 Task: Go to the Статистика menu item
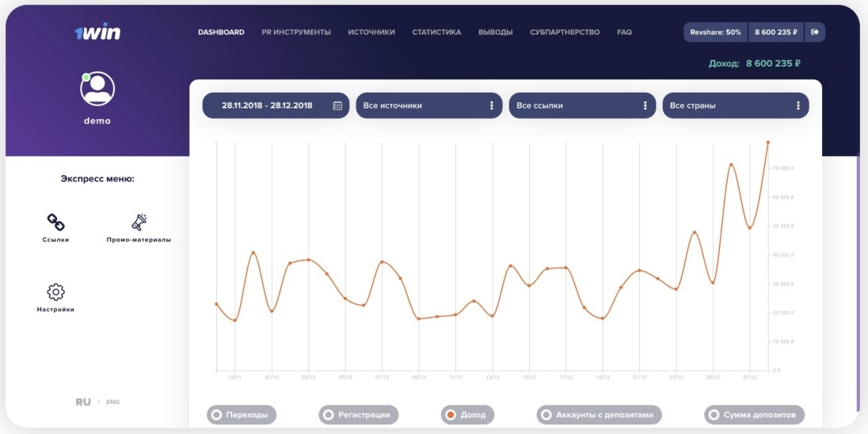436,32
